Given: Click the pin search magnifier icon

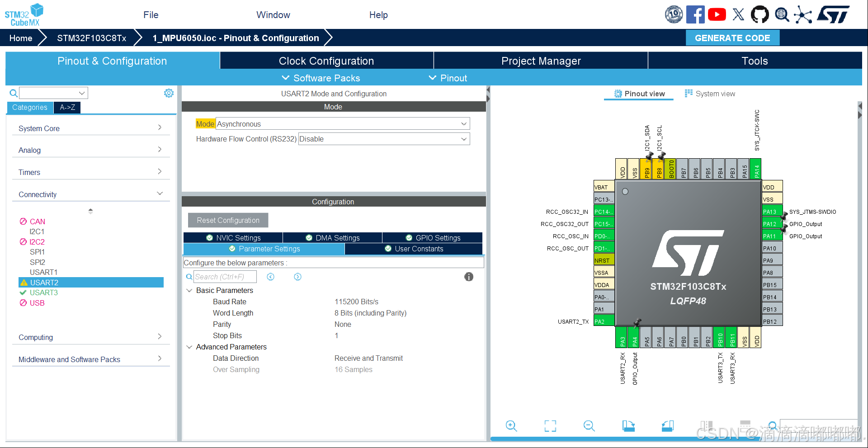Looking at the screenshot, I should 773,426.
